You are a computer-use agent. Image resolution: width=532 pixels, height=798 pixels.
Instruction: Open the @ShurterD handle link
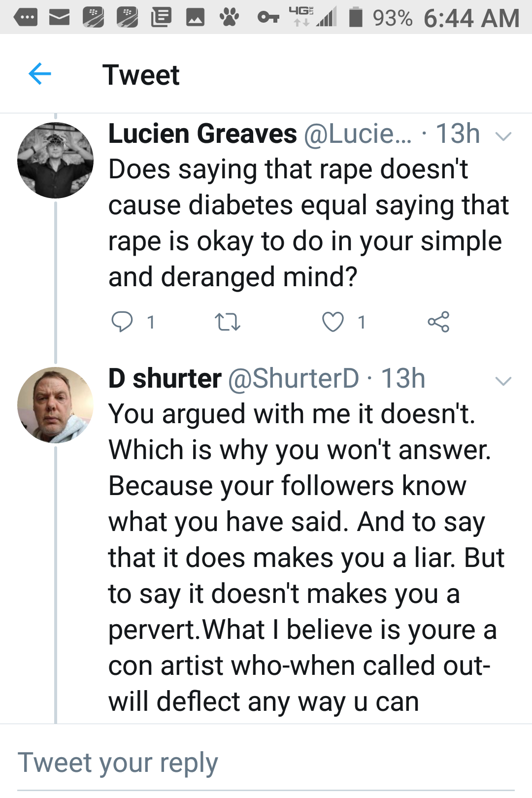pos(294,379)
